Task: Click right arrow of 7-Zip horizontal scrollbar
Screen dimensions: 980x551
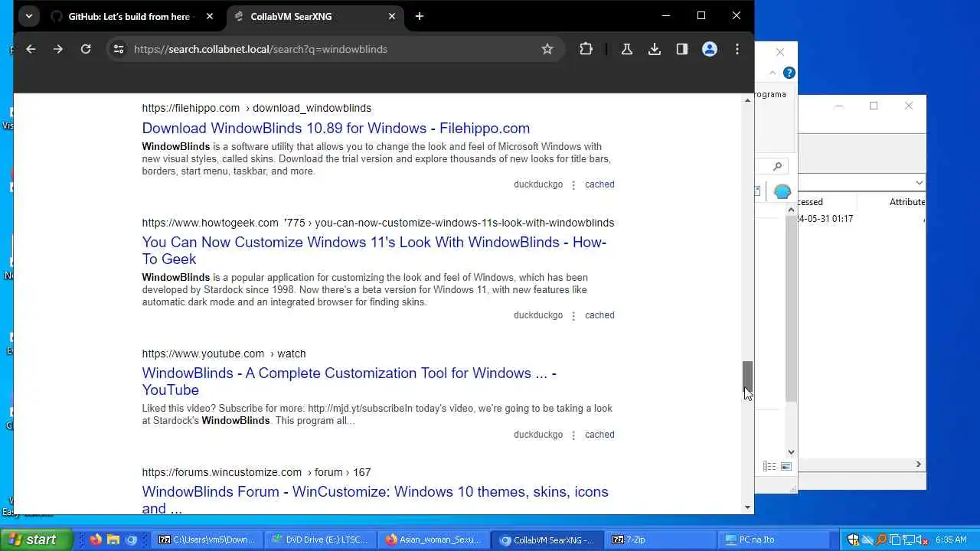Action: [x=919, y=465]
